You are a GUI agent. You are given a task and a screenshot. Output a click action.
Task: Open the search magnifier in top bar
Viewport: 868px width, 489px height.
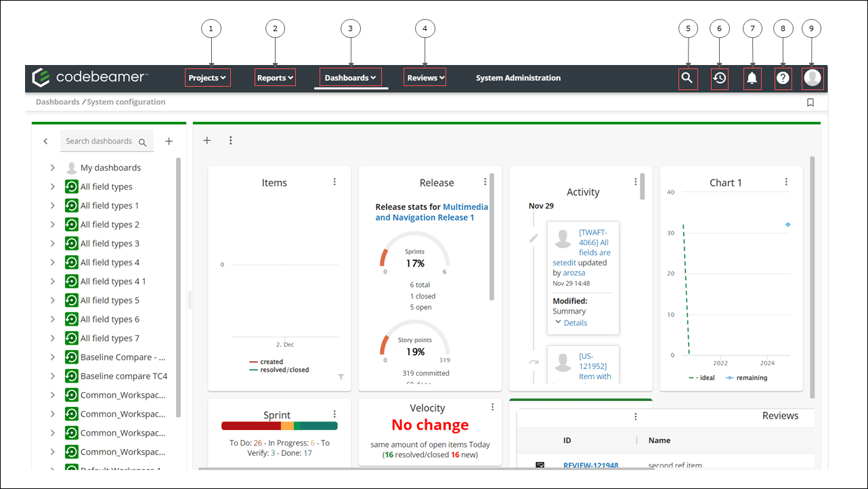[687, 78]
